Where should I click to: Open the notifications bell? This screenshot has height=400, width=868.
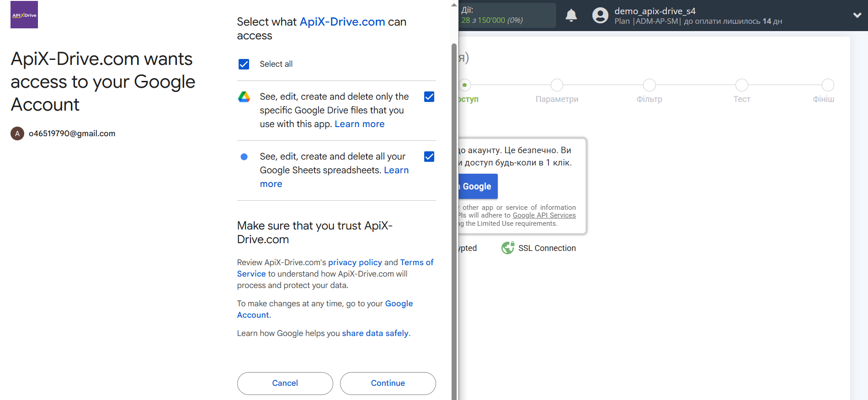[571, 15]
